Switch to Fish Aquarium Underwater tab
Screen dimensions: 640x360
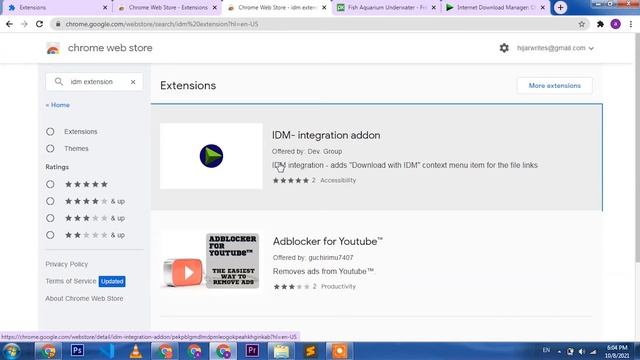pyautogui.click(x=386, y=7)
